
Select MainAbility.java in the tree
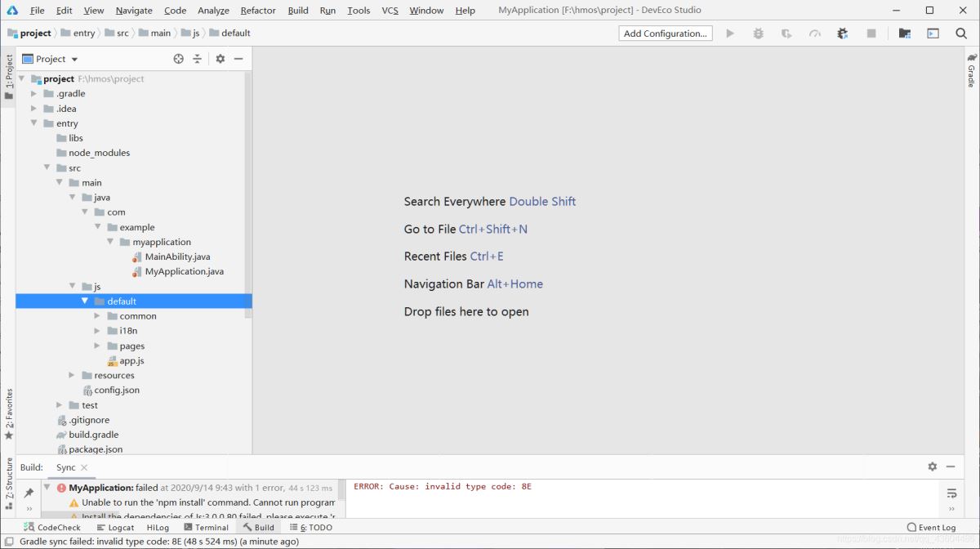point(177,257)
